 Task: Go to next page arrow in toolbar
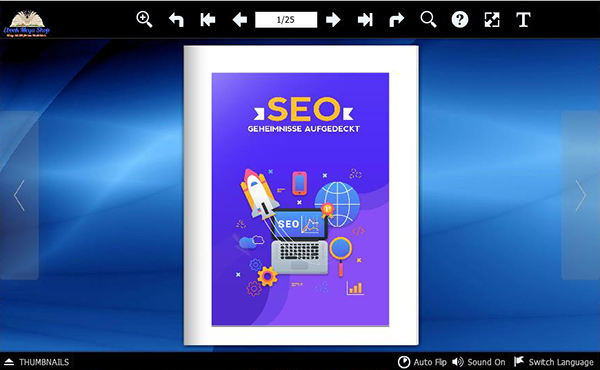click(x=333, y=20)
